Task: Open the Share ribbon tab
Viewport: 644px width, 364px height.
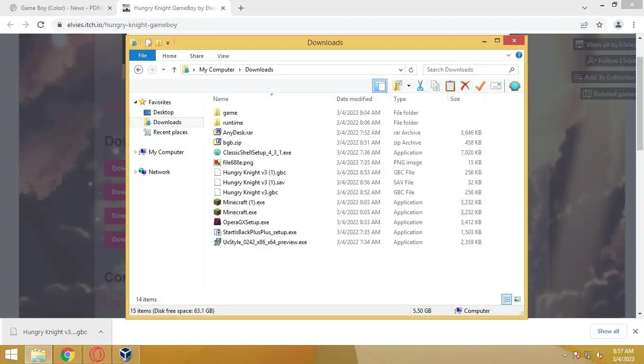Action: point(197,56)
